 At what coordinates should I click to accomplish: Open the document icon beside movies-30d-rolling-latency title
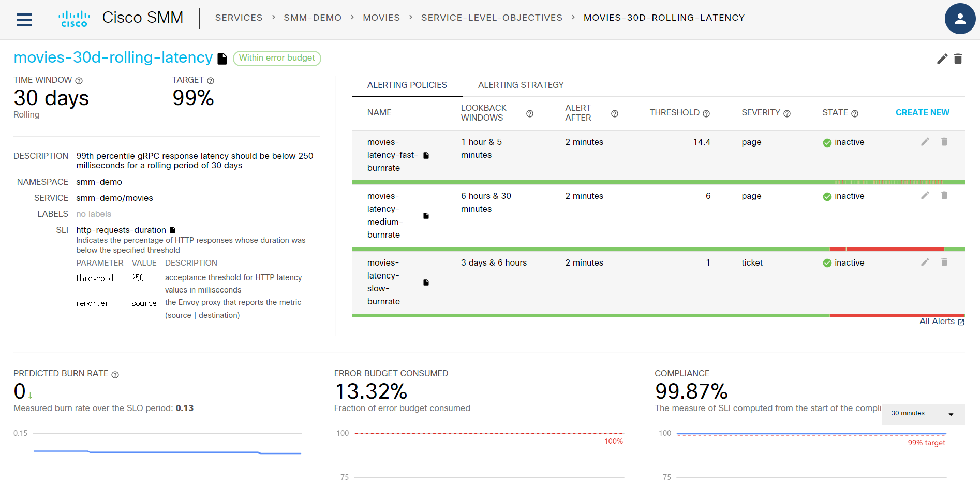click(222, 59)
